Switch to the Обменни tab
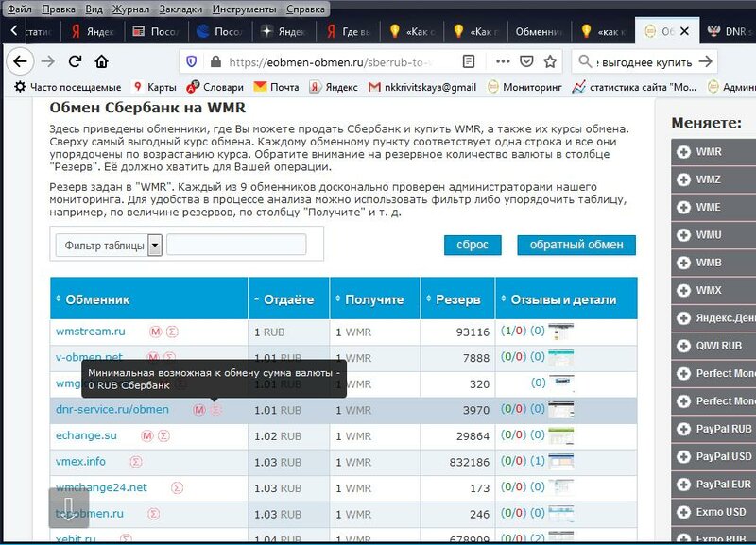Screen dimensions: 756x545 tap(539, 31)
